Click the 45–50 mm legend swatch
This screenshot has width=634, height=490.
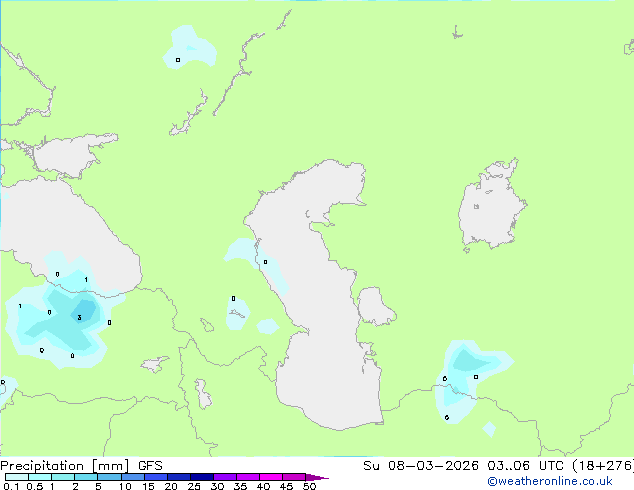(x=294, y=477)
